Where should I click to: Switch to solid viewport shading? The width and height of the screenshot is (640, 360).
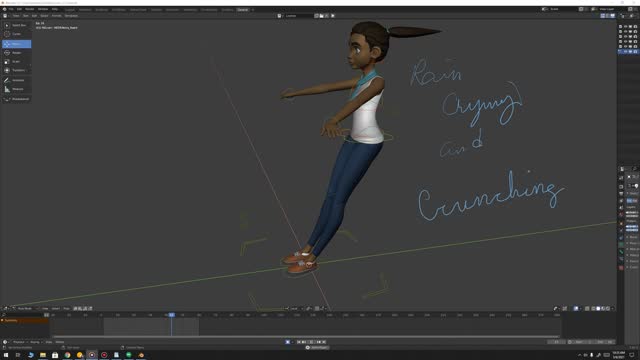(x=598, y=309)
